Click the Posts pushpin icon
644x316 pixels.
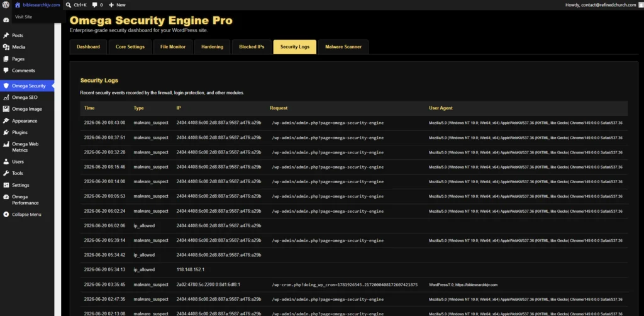(x=6, y=35)
